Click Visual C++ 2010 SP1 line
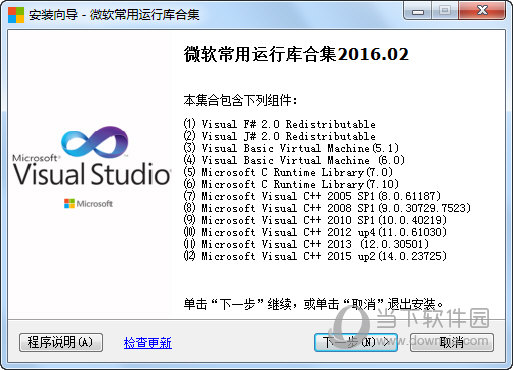This screenshot has width=513, height=370. [315, 220]
